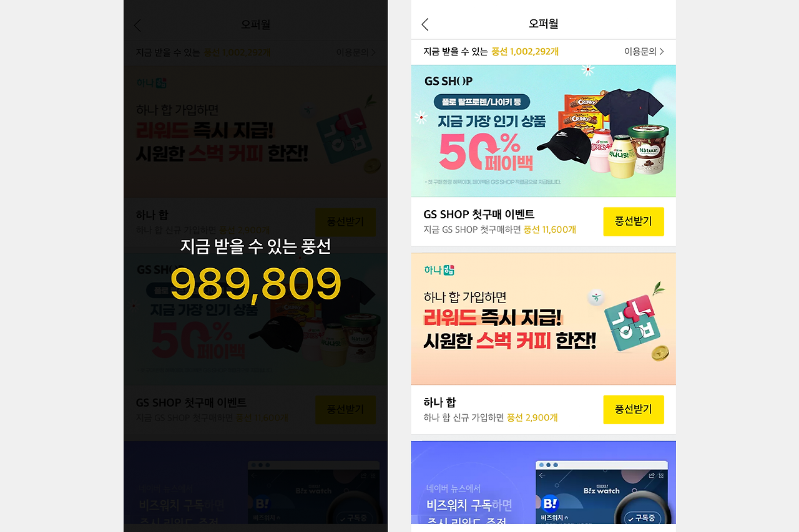Click the 989,809 balloon counter overlay
This screenshot has width=799, height=532.
point(256,284)
